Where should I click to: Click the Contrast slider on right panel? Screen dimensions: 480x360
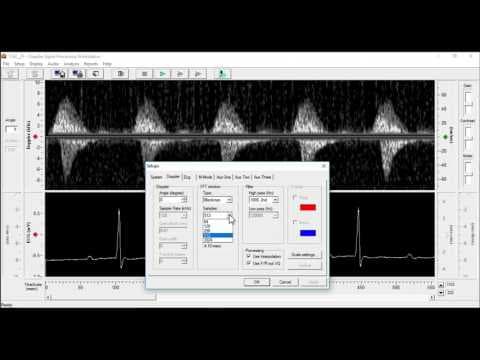(x=468, y=137)
